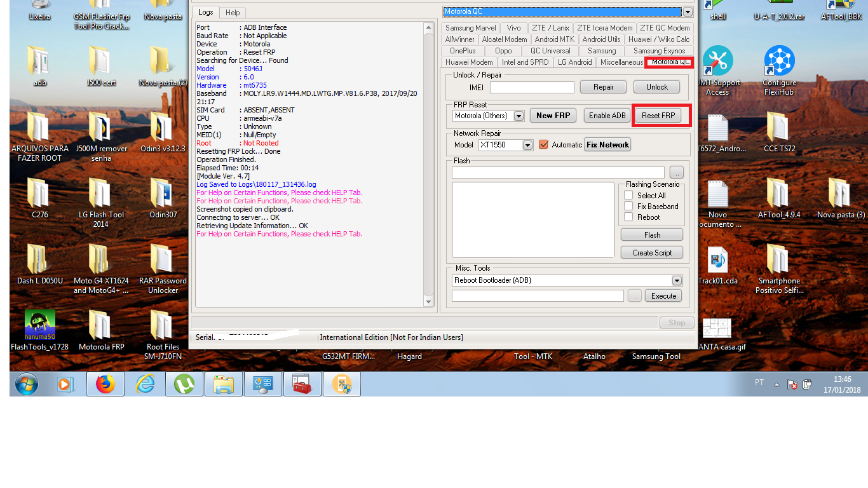Enable the Fix Baseband checkbox
This screenshot has height=488, width=868.
628,206
